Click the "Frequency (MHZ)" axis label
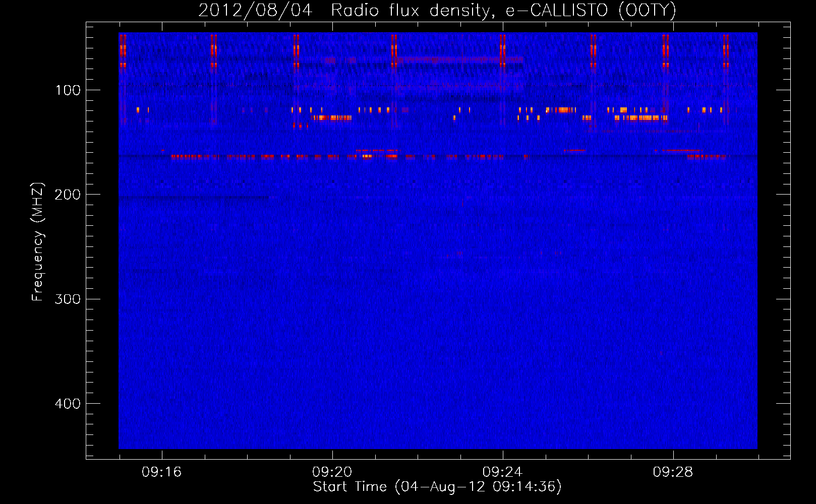This screenshot has width=816, height=504. (x=38, y=242)
